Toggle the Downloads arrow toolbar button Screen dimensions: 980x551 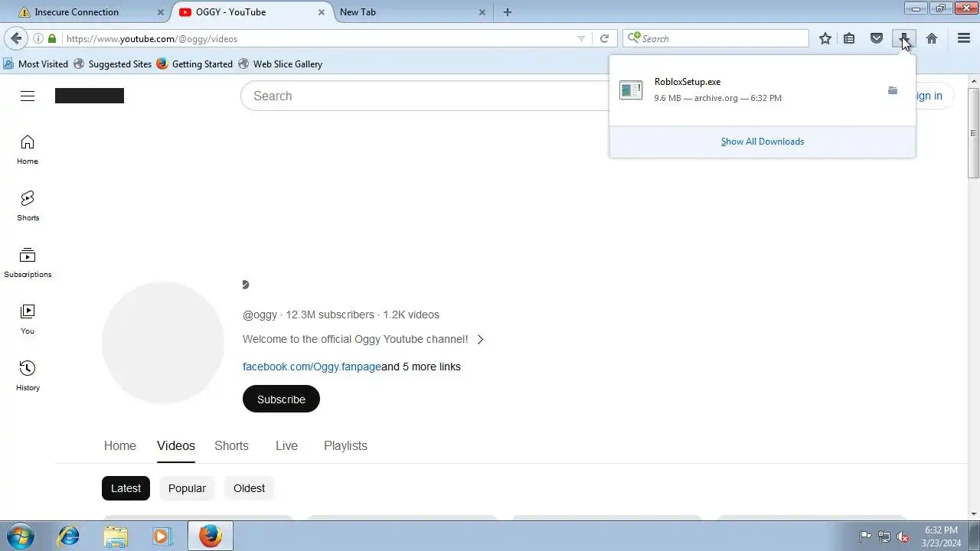pyautogui.click(x=904, y=38)
